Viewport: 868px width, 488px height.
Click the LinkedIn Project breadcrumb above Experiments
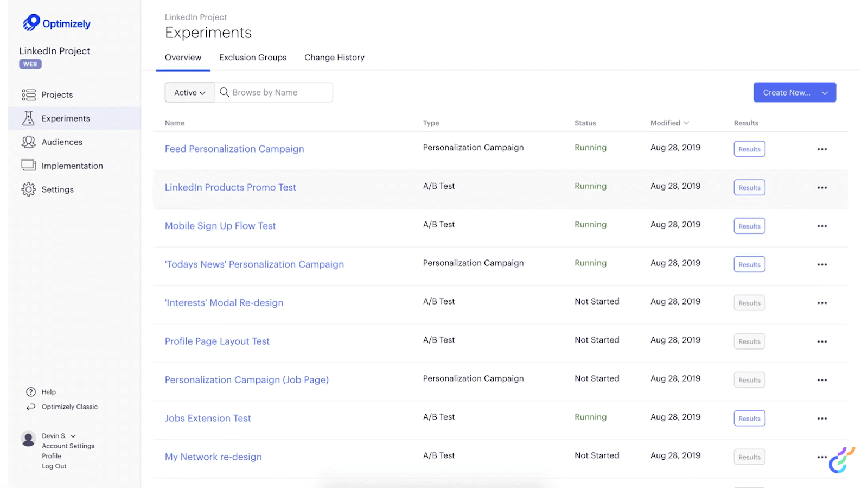pos(196,17)
